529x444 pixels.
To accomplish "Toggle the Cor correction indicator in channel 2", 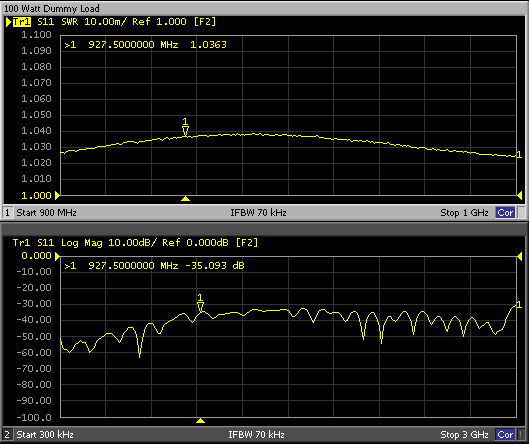I will tap(505, 434).
